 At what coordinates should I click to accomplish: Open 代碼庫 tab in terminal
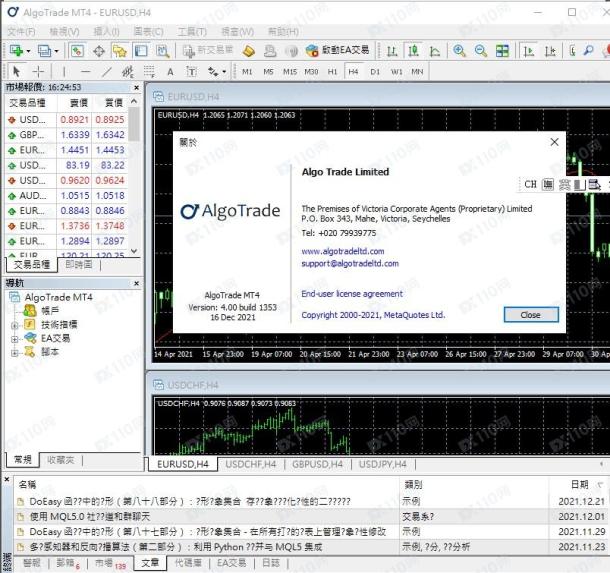click(x=188, y=563)
